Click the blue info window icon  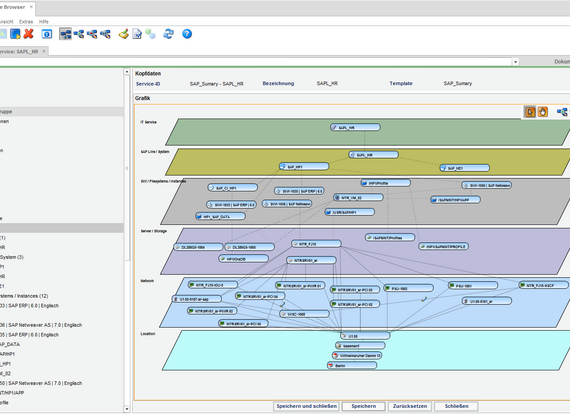47,34
